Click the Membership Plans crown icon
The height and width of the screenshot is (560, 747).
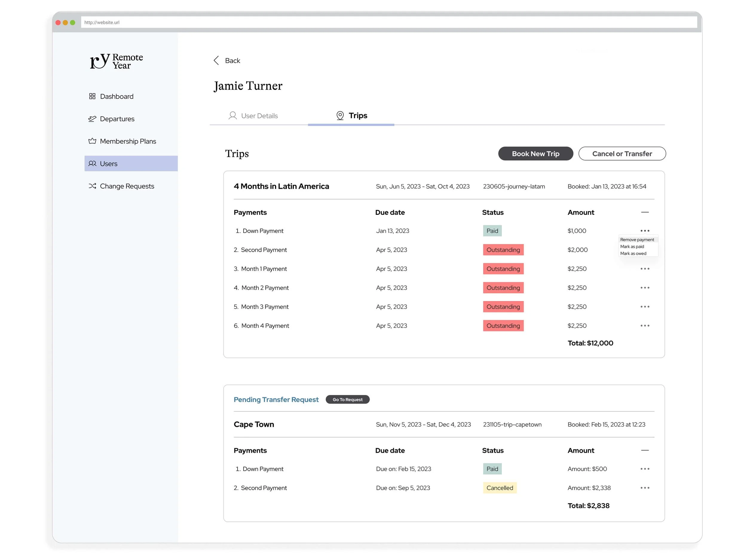pyautogui.click(x=92, y=141)
